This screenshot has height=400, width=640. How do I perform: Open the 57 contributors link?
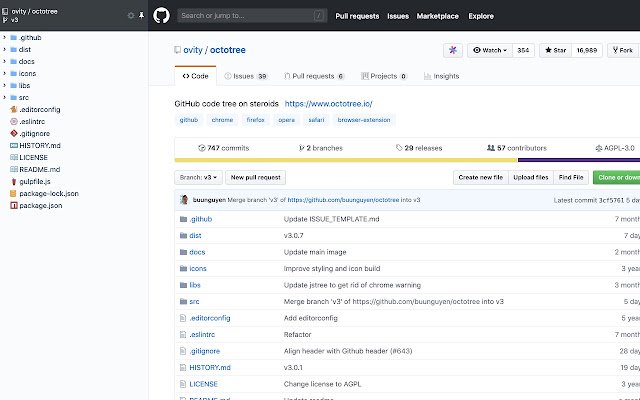pyautogui.click(x=517, y=148)
